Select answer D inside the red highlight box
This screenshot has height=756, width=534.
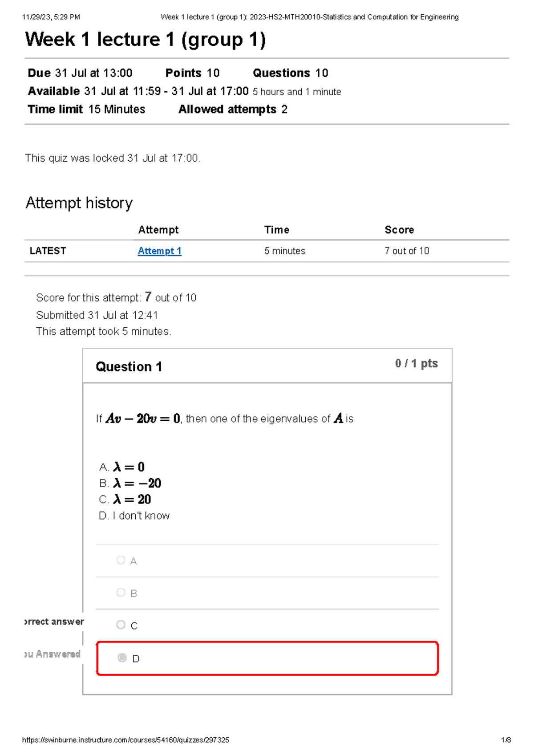tap(121, 658)
